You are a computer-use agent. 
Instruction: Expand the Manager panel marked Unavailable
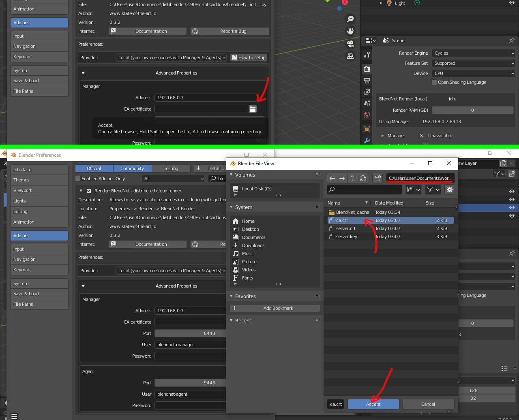tap(383, 136)
